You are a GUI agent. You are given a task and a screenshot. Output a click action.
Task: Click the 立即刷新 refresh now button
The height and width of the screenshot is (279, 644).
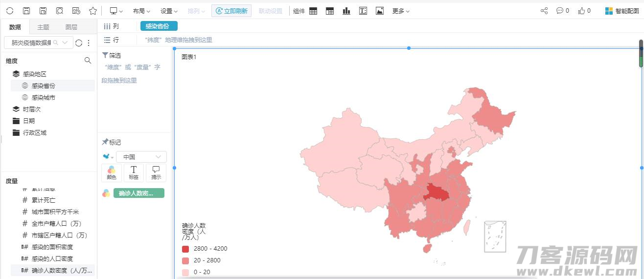pyautogui.click(x=231, y=11)
